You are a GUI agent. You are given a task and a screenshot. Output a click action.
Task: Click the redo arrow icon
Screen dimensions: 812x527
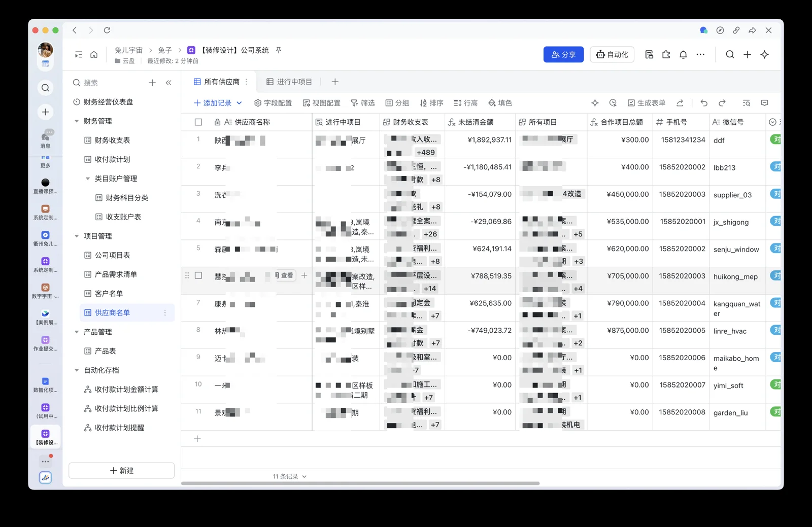click(x=722, y=103)
